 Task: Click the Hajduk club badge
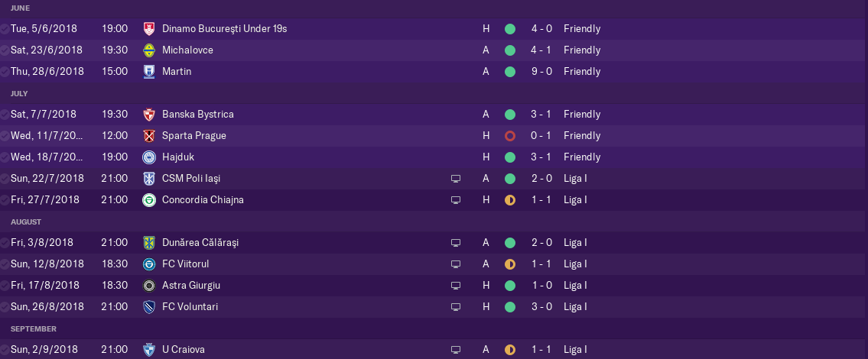(x=149, y=157)
